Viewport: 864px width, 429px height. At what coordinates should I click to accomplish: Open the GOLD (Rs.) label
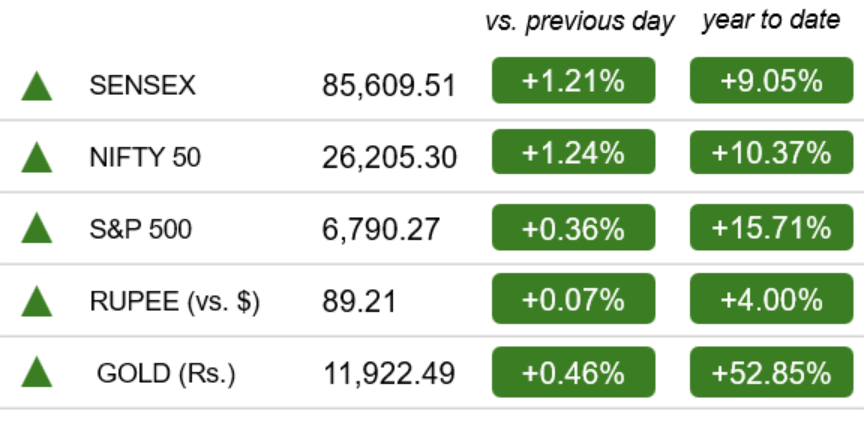[166, 374]
